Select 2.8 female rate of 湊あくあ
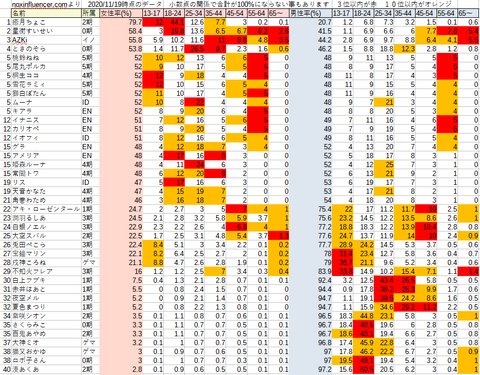Screen dimensions: 480x375 (121, 369)
